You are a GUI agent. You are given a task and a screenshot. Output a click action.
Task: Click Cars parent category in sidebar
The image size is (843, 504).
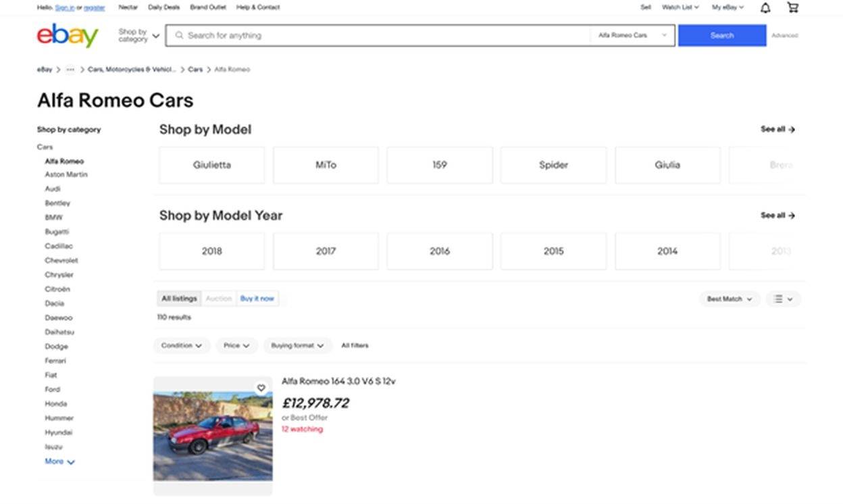tap(45, 147)
